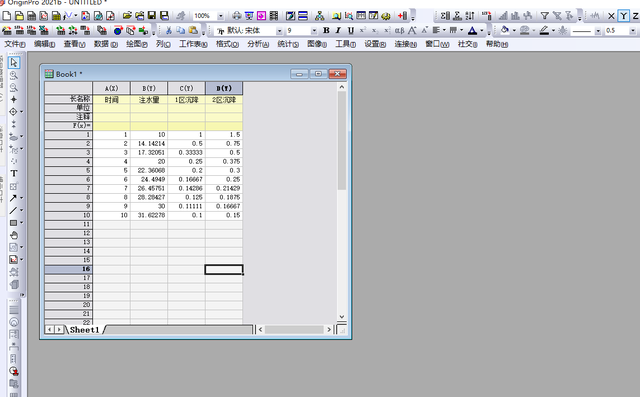Image resolution: width=640 pixels, height=397 pixels.
Task: Click the Add Filter funnel icon
Action: point(544,16)
